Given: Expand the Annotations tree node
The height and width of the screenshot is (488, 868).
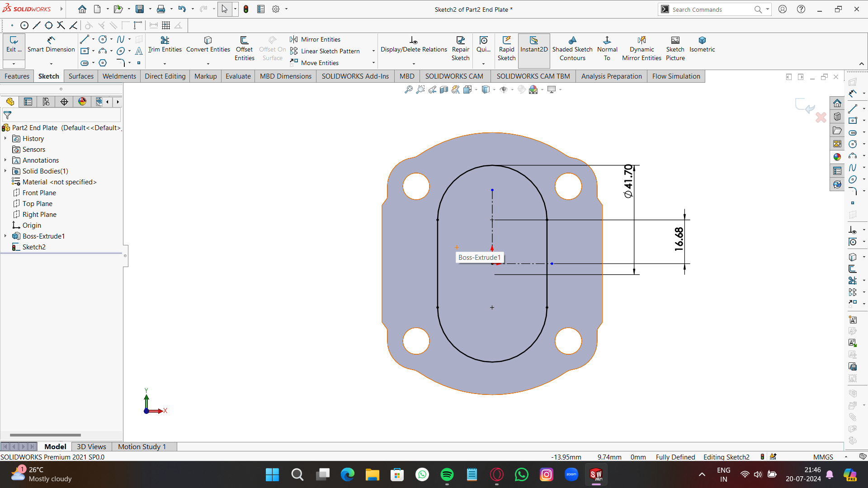Looking at the screenshot, I should [x=5, y=160].
